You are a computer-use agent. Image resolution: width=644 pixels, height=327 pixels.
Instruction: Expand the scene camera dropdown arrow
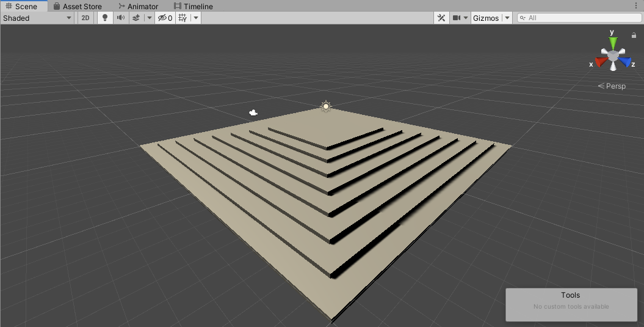[466, 18]
